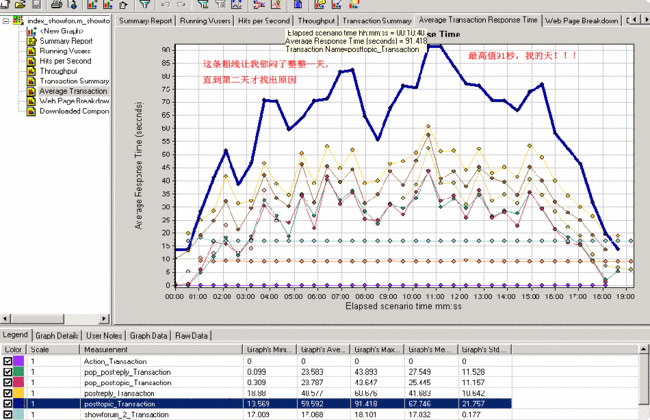The image size is (650, 420).
Task: Switch to the upper Throughput tab
Action: click(316, 21)
